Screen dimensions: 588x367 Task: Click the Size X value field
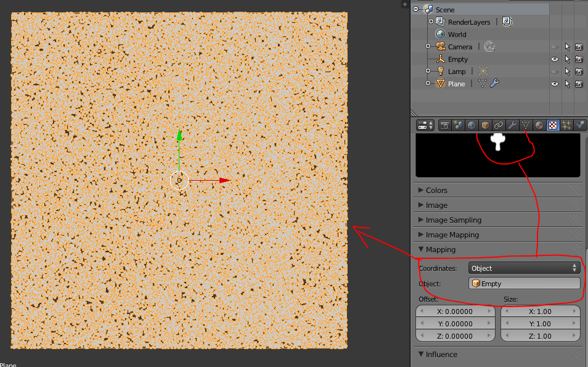pos(541,311)
